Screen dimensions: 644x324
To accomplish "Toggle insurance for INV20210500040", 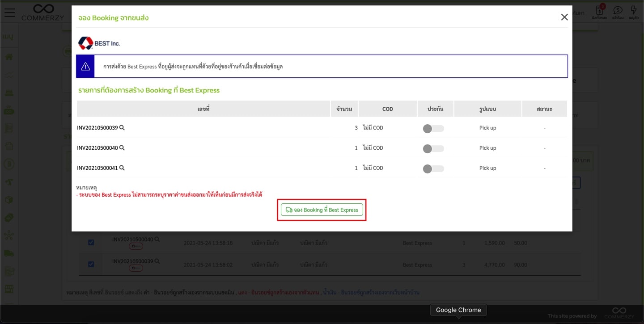I will tap(433, 149).
